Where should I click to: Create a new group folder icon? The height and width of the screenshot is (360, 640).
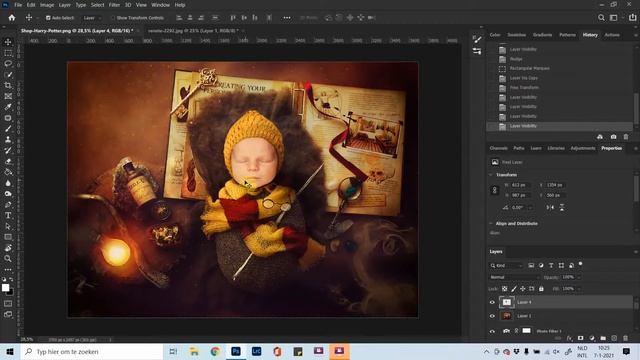(603, 338)
